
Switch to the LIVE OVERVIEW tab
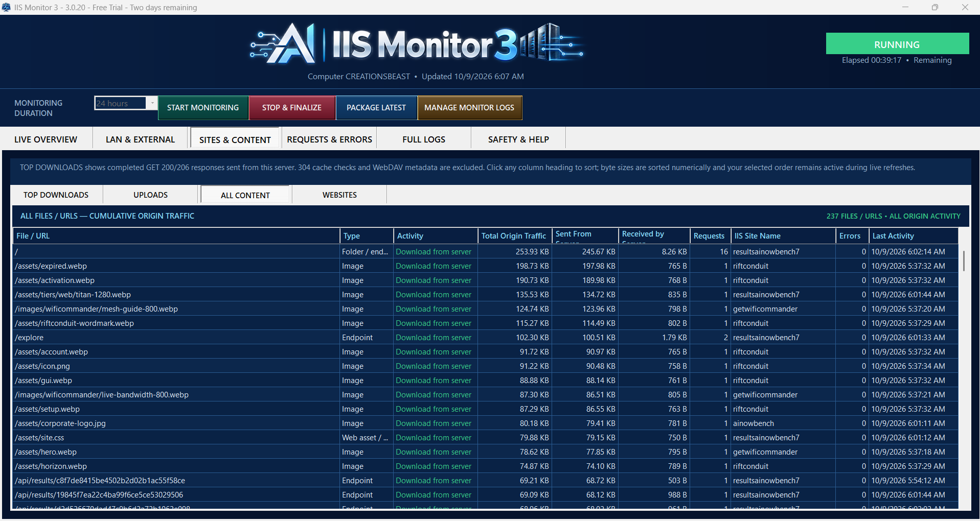pyautogui.click(x=46, y=139)
